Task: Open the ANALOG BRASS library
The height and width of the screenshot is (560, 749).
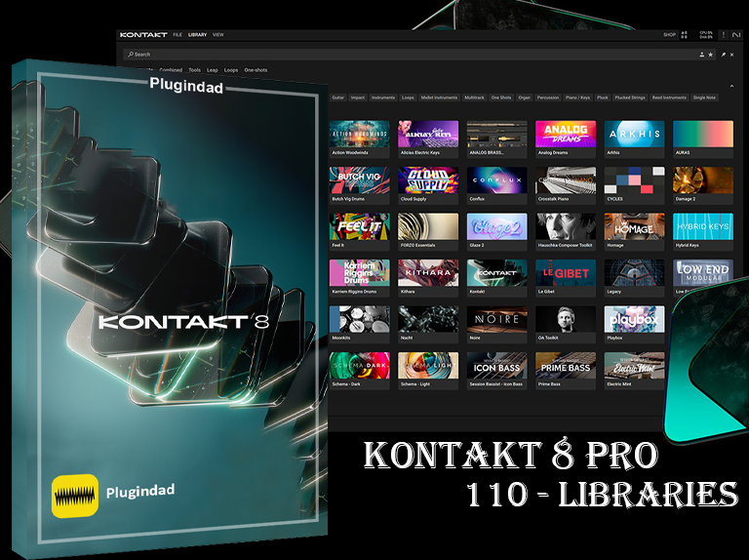Action: click(x=496, y=140)
